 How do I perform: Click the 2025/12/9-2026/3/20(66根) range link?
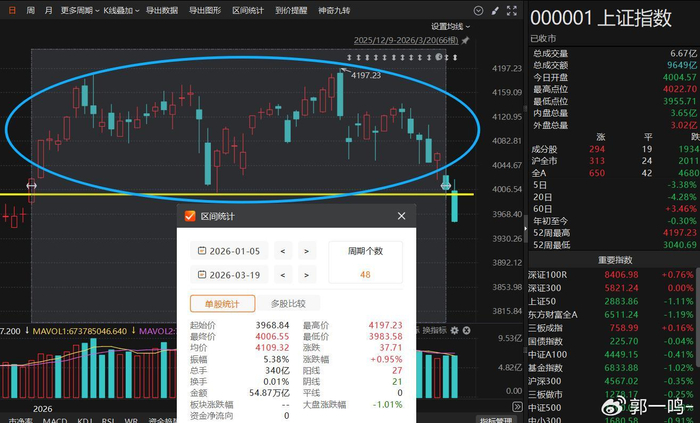pos(406,40)
